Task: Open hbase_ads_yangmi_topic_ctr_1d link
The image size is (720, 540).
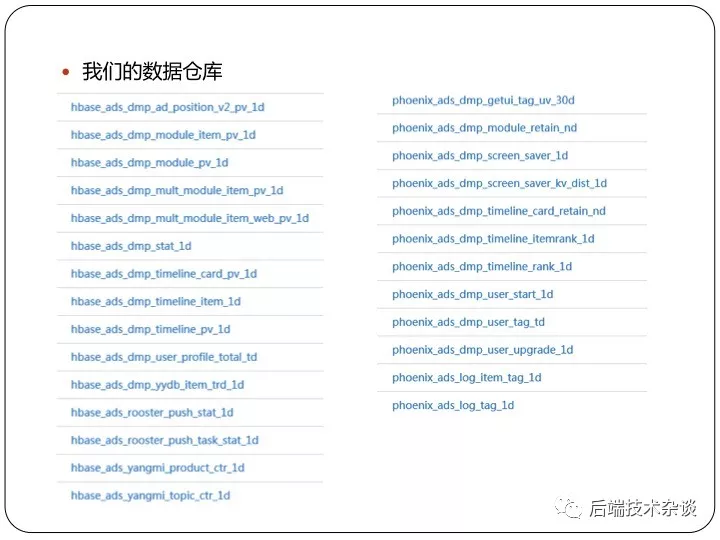Action: [150, 496]
